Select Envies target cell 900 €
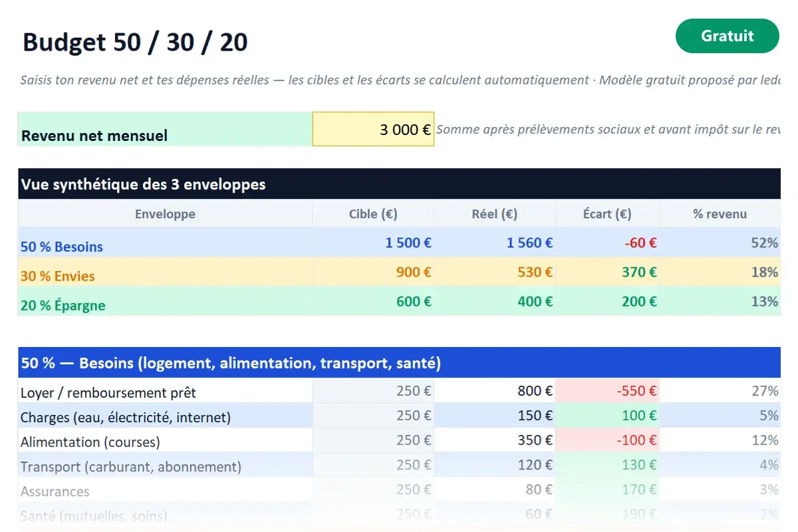This screenshot has width=798, height=532. coord(373,272)
